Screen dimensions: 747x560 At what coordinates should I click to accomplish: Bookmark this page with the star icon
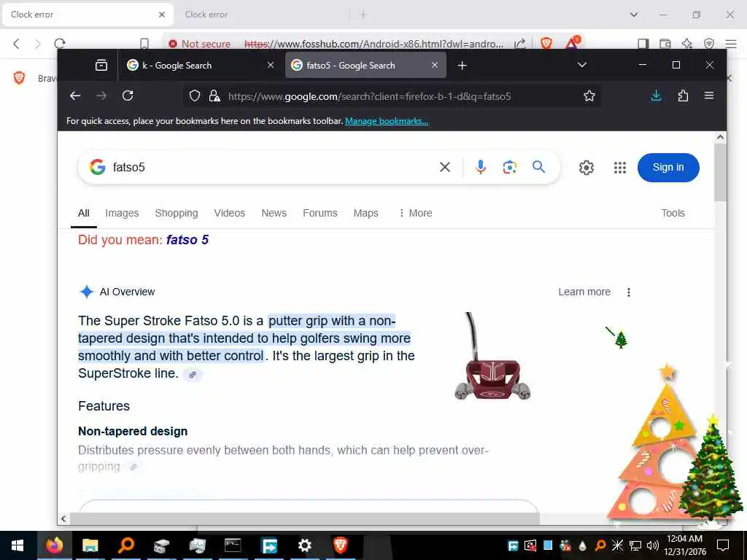click(589, 96)
